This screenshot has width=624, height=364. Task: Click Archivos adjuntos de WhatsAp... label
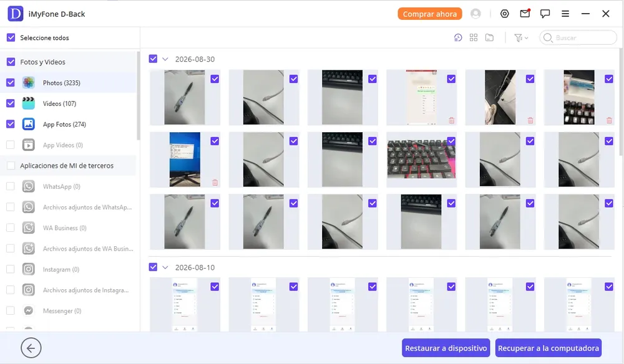87,207
